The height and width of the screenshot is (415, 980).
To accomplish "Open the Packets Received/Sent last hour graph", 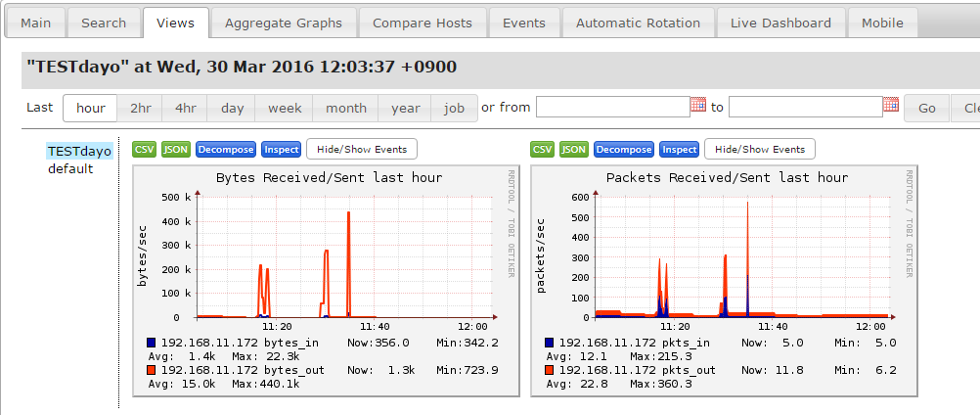I will tap(725, 281).
